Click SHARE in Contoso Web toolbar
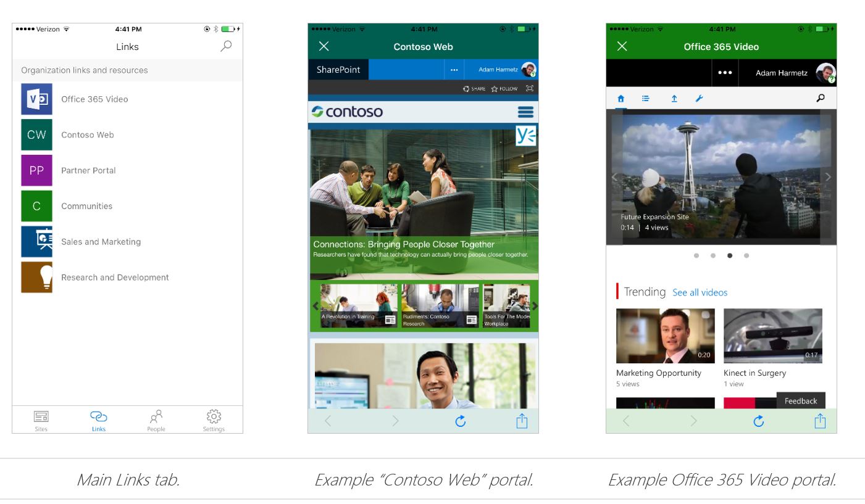The width and height of the screenshot is (865, 504). pyautogui.click(x=474, y=89)
